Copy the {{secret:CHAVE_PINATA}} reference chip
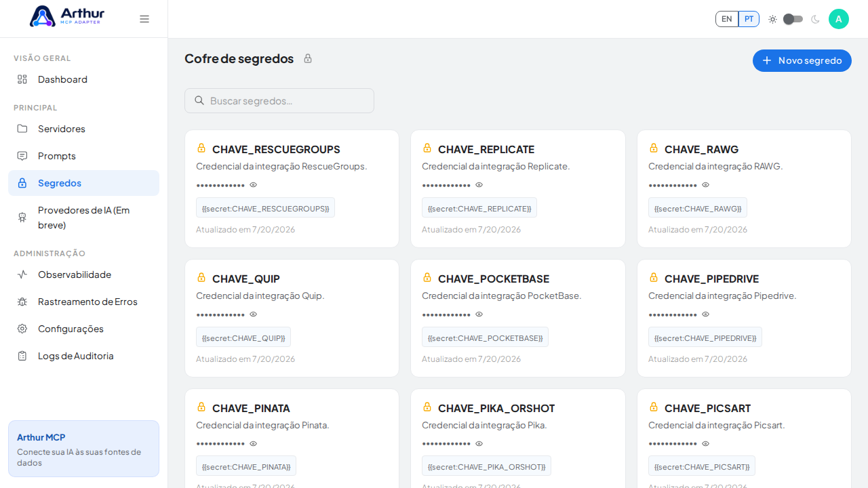 tap(246, 466)
